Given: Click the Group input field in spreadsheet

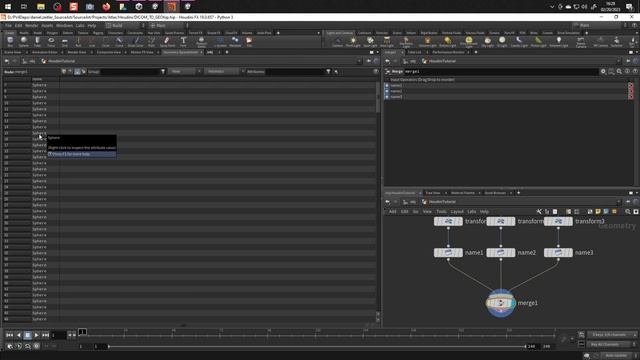Looking at the screenshot, I should click(x=130, y=71).
